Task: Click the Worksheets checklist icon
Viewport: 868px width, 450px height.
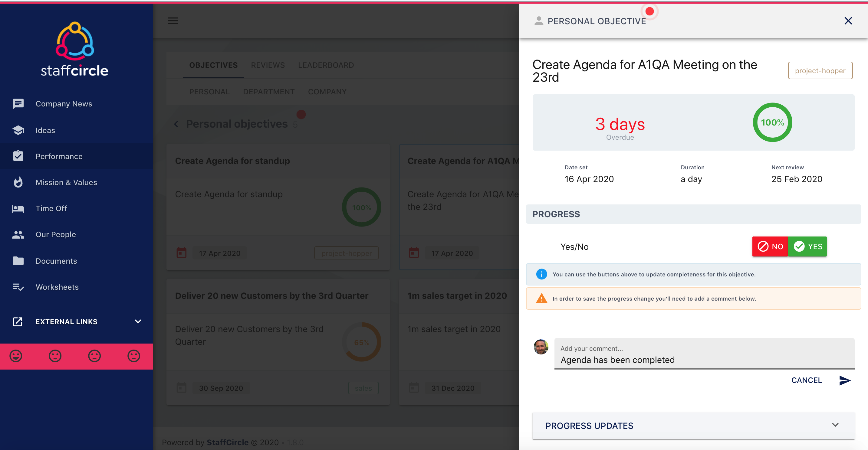Action: pos(18,287)
